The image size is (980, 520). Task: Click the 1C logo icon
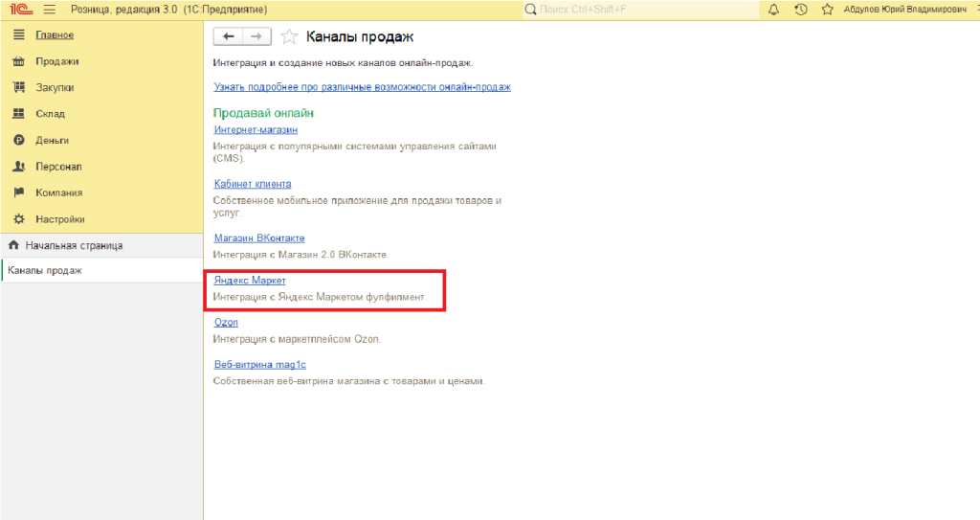coord(21,10)
